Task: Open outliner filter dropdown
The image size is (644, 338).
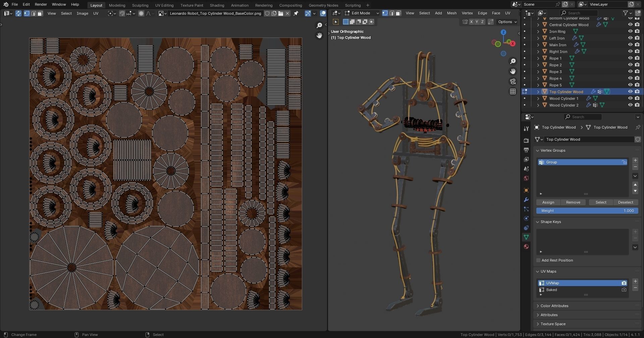Action: click(627, 13)
